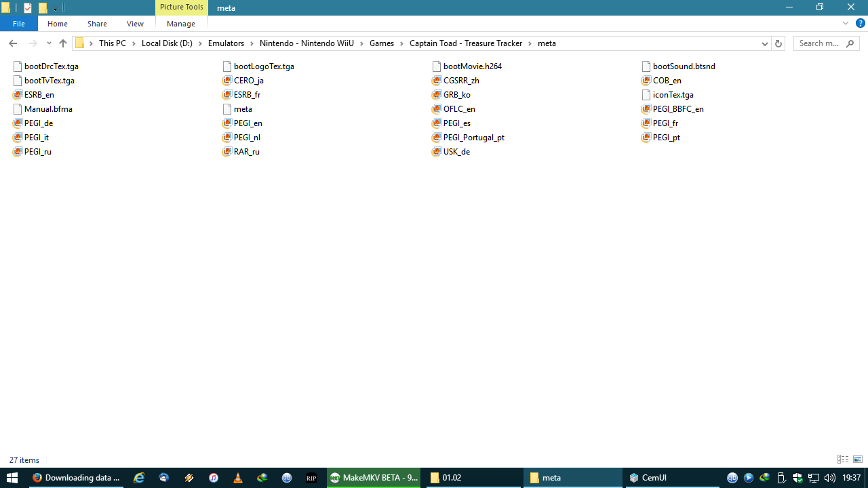Open the network icon in the system tray
868x488 pixels.
pyautogui.click(x=813, y=478)
